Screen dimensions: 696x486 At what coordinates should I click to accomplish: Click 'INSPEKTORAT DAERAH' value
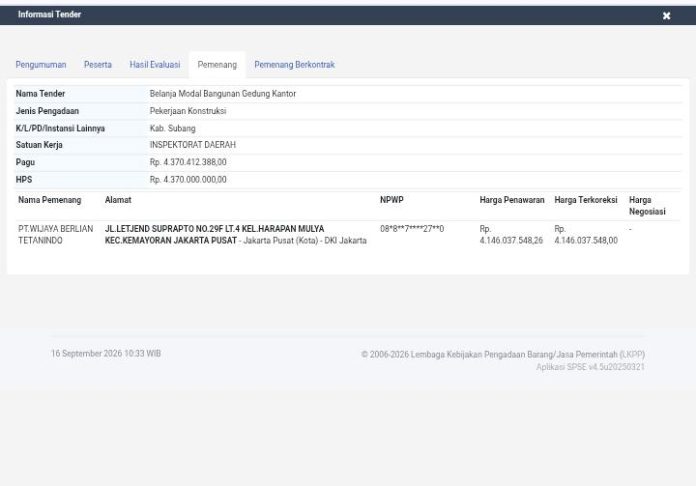point(193,145)
